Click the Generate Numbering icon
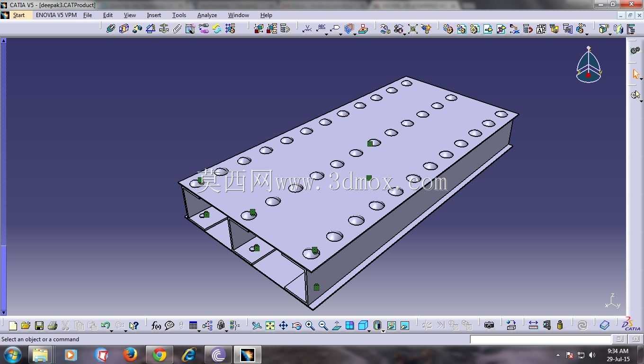Screen dimensions: 644x364 pyautogui.click(x=541, y=29)
